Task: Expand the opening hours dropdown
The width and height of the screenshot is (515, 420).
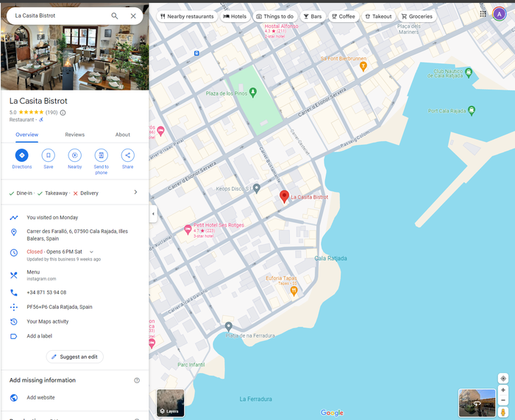Action: pyautogui.click(x=92, y=252)
